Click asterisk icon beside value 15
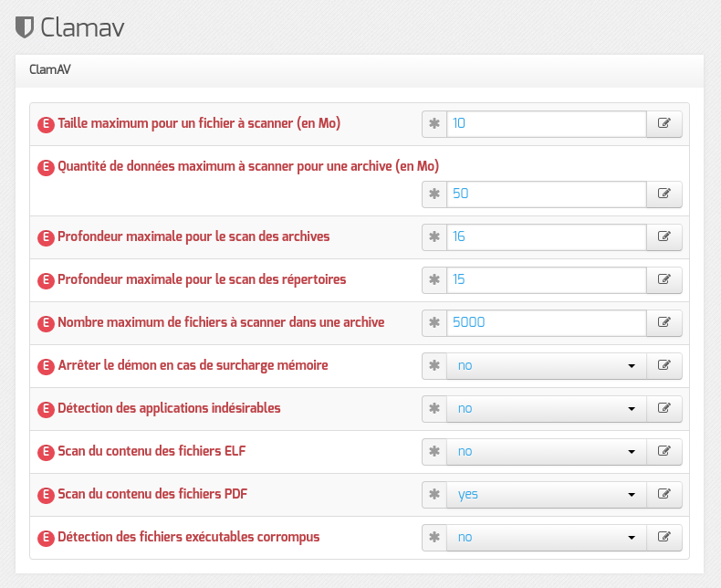The height and width of the screenshot is (588, 721). coord(434,279)
